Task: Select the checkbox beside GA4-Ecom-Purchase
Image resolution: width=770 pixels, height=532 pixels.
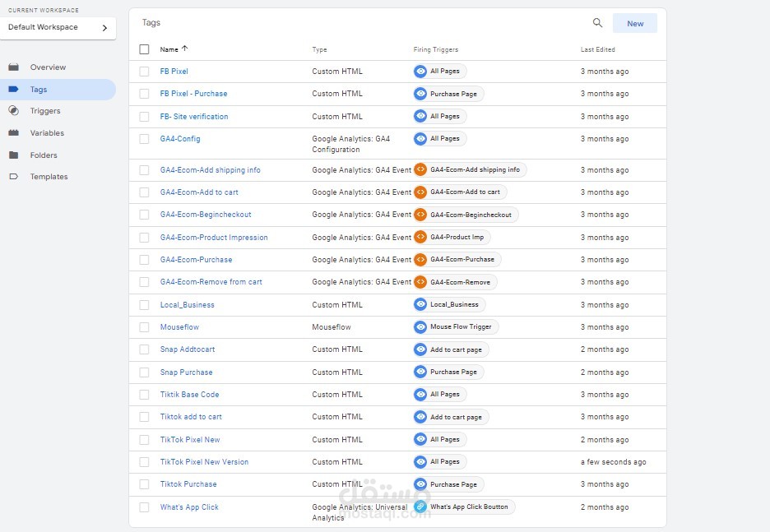Action: (x=144, y=260)
